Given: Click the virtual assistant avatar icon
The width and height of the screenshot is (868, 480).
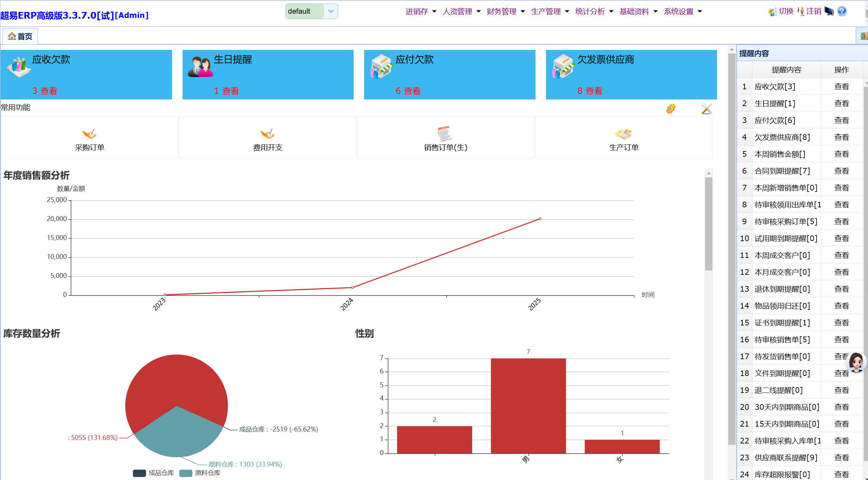Looking at the screenshot, I should coord(856,362).
